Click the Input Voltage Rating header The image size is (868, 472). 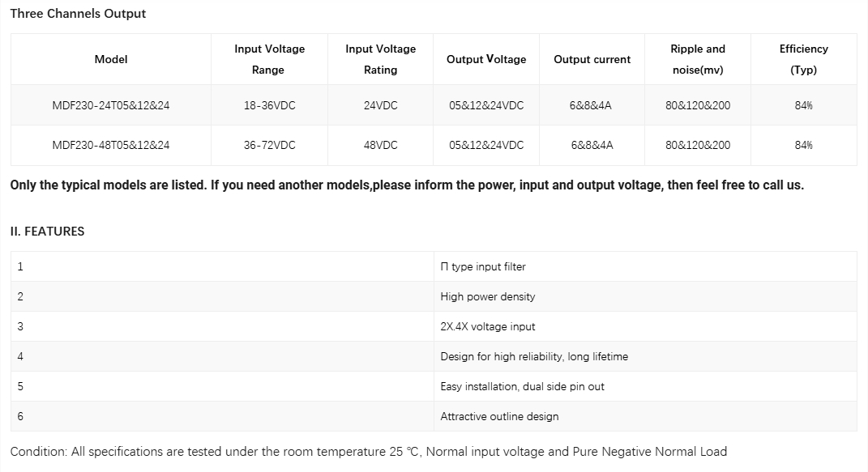[380, 59]
